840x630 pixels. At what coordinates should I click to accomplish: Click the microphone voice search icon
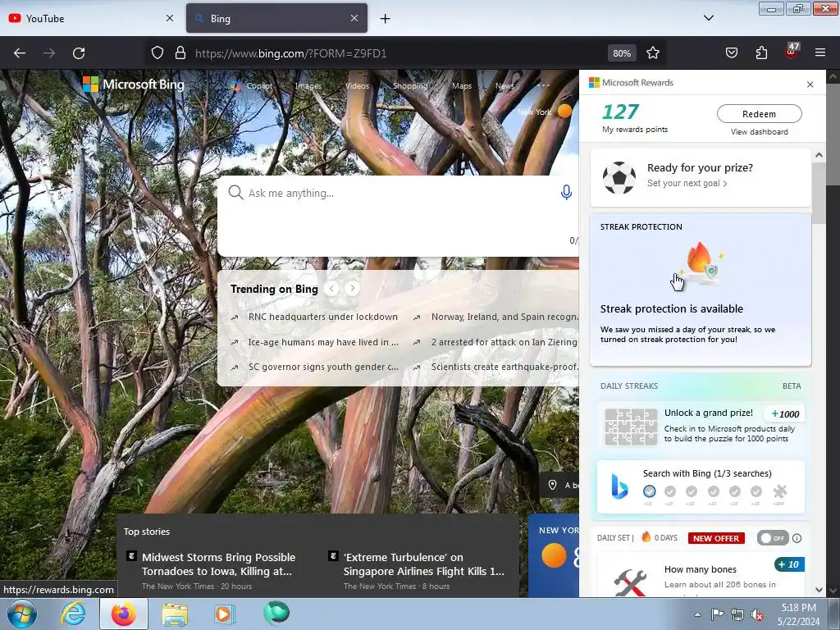[566, 192]
